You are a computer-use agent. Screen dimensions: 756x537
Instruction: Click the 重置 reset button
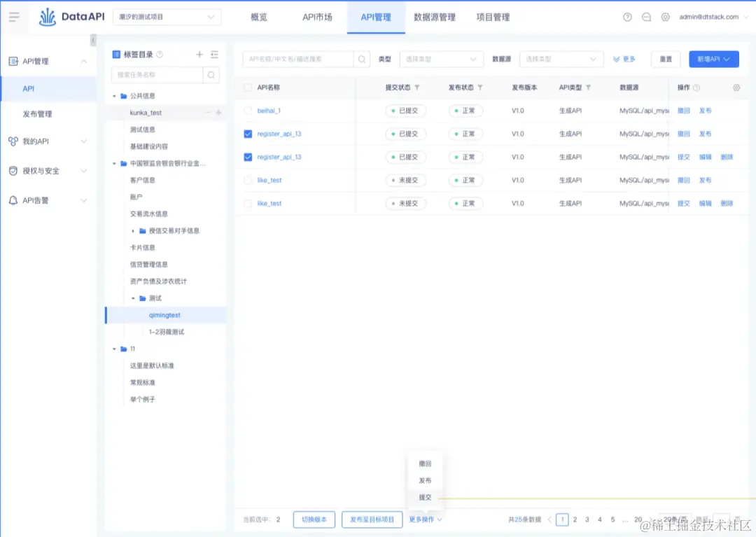(666, 59)
